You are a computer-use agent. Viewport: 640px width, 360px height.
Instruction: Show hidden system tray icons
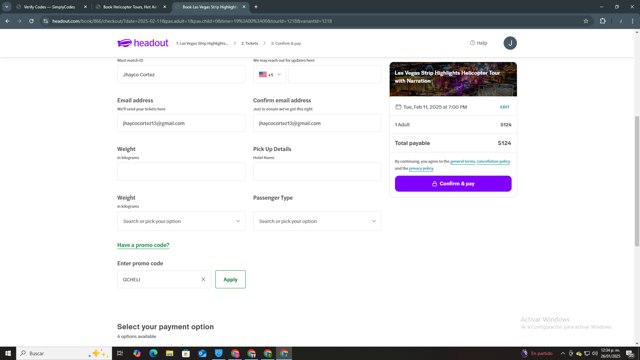(x=563, y=353)
